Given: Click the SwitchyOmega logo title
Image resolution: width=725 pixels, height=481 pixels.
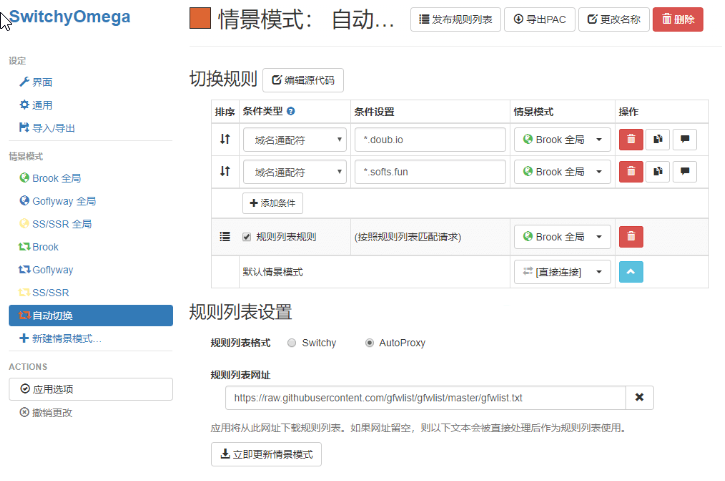Looking at the screenshot, I should click(69, 17).
